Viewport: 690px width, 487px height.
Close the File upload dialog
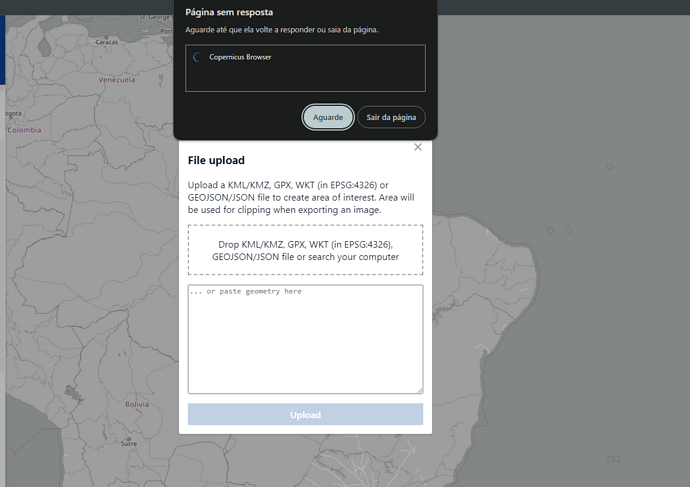(418, 147)
